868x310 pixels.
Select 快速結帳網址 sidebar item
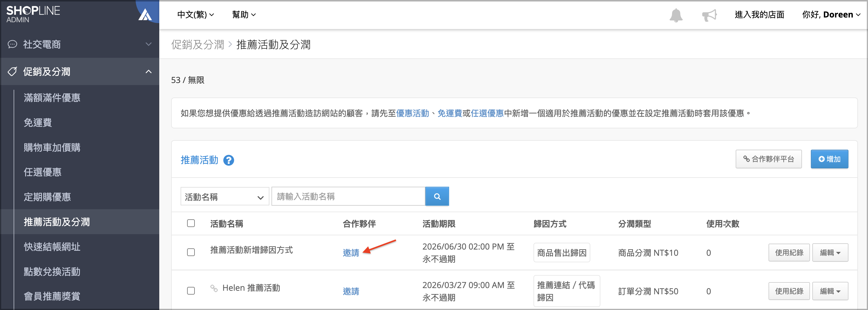52,247
